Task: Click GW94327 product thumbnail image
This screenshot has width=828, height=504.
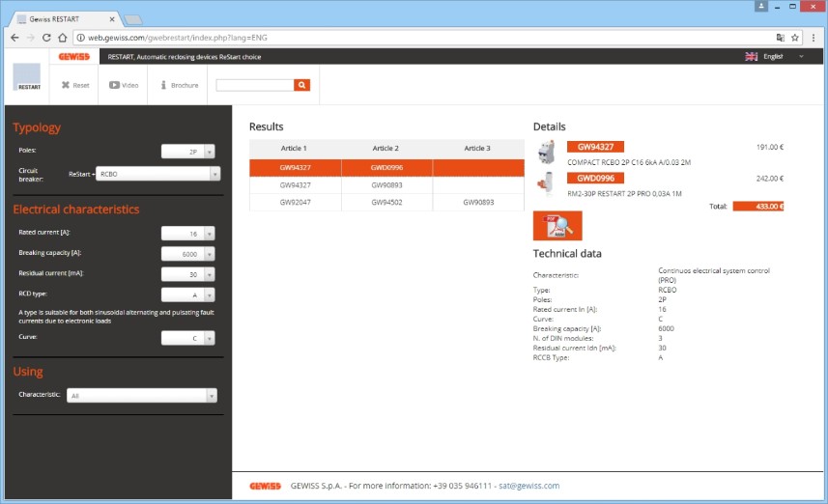Action: pos(546,153)
